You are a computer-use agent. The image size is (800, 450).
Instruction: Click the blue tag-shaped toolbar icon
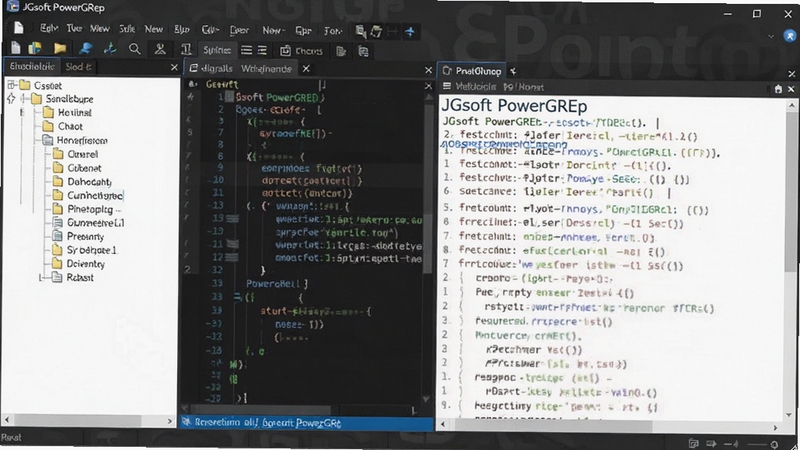click(86, 48)
